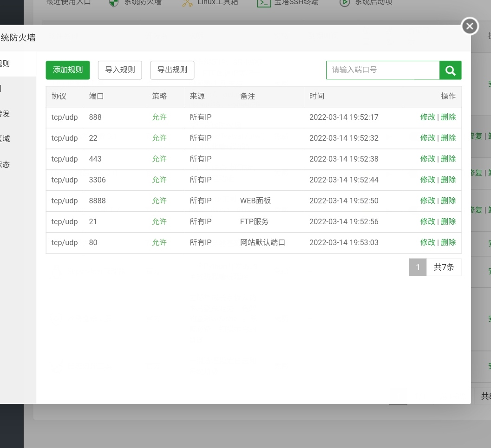The width and height of the screenshot is (491, 448).
Task: Click the 系统启动项 play icon
Action: 344,3
